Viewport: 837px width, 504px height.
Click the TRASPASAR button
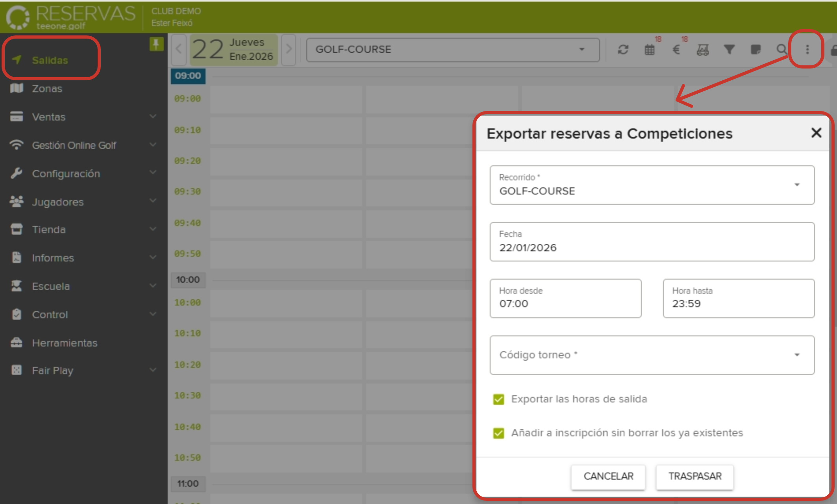click(694, 476)
